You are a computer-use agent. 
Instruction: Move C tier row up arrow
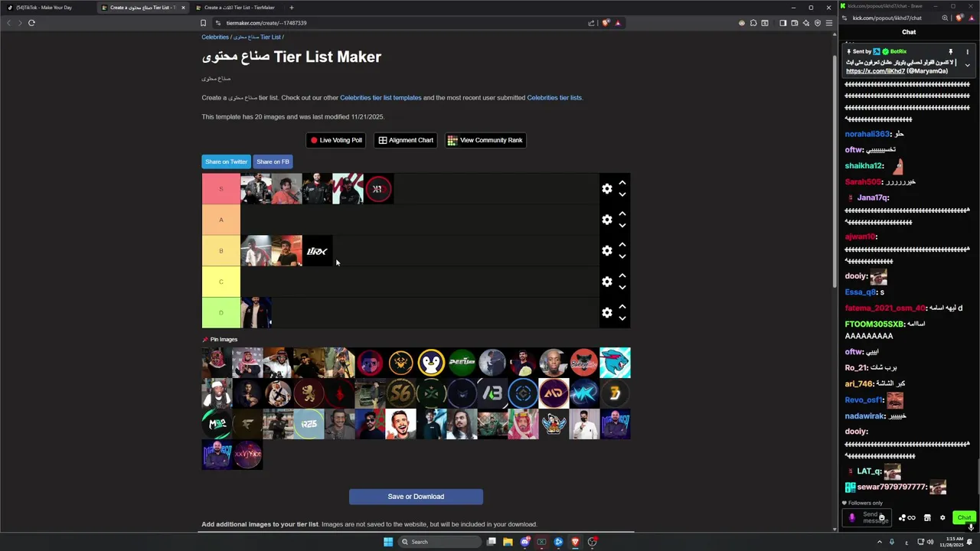click(622, 275)
